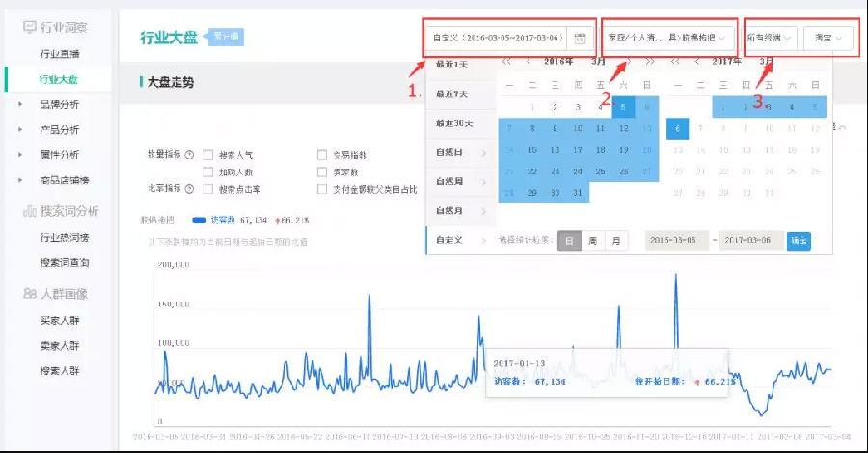This screenshot has height=453, width=868.
Task: Check the 卖家数 checkbox
Action: [322, 172]
